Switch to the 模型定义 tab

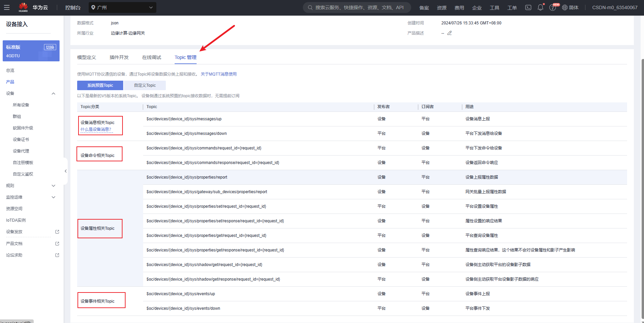[x=87, y=57]
